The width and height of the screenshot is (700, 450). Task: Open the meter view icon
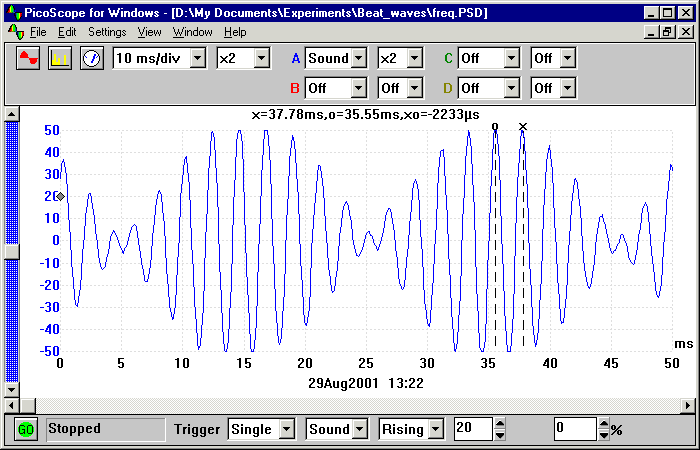point(91,58)
